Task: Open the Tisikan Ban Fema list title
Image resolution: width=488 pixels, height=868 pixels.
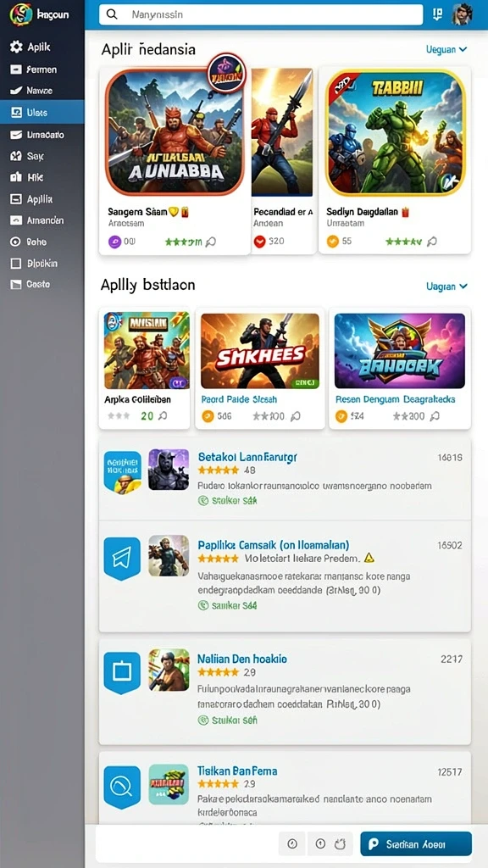Action: [x=237, y=771]
